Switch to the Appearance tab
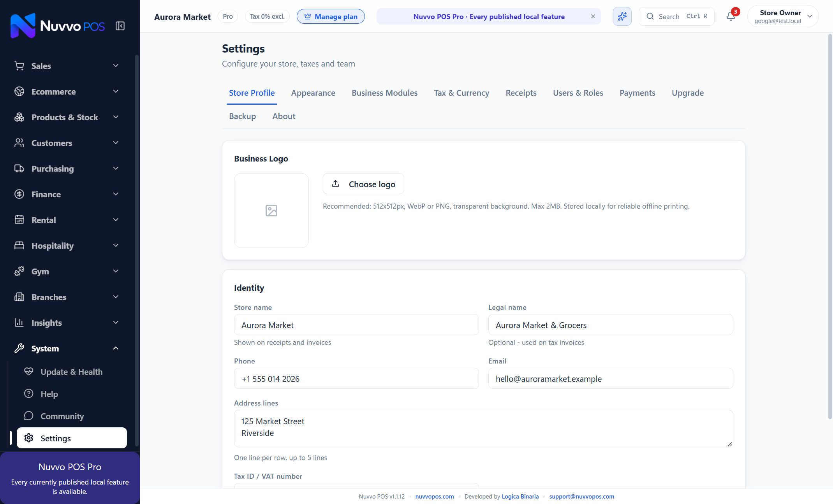The image size is (833, 504). pos(313,93)
